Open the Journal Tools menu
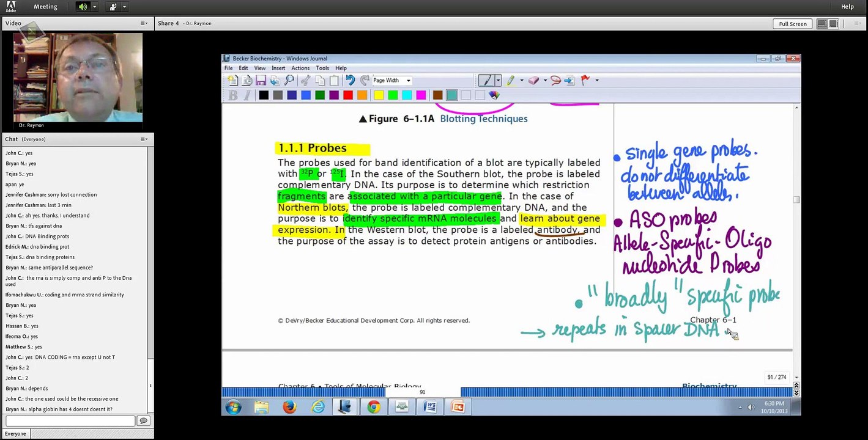This screenshot has width=868, height=440. pyautogui.click(x=322, y=68)
